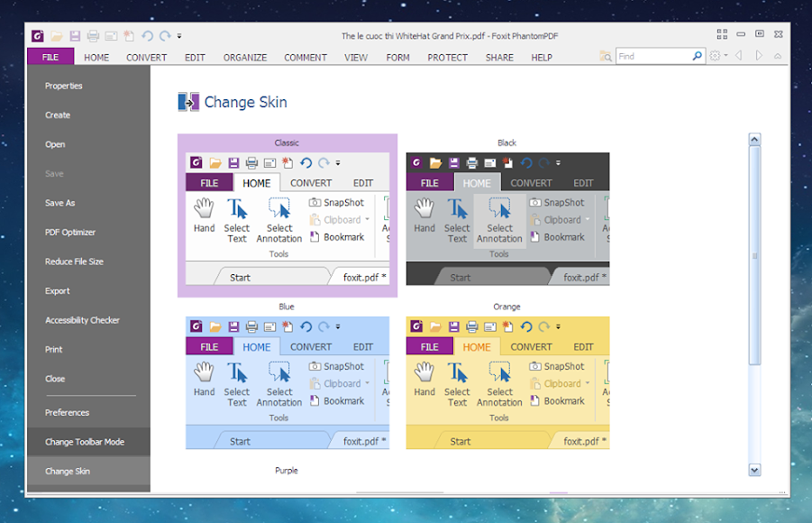Click the Find settings gear icon
812x523 pixels.
(x=716, y=56)
